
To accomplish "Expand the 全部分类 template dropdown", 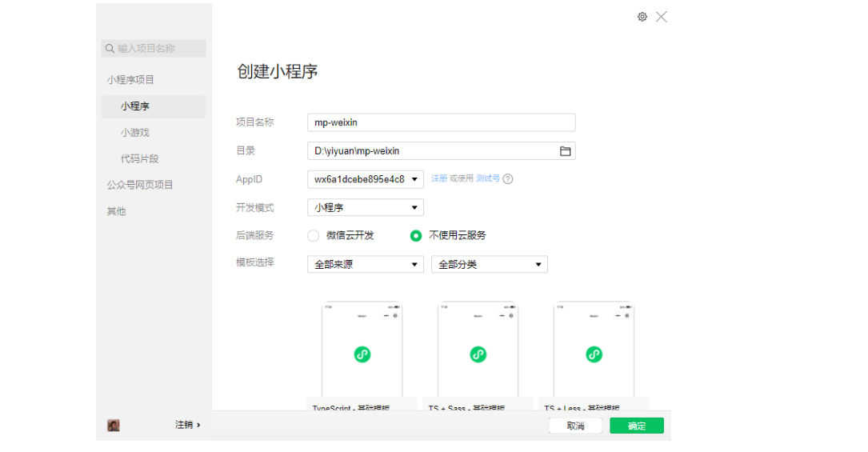I will [490, 265].
